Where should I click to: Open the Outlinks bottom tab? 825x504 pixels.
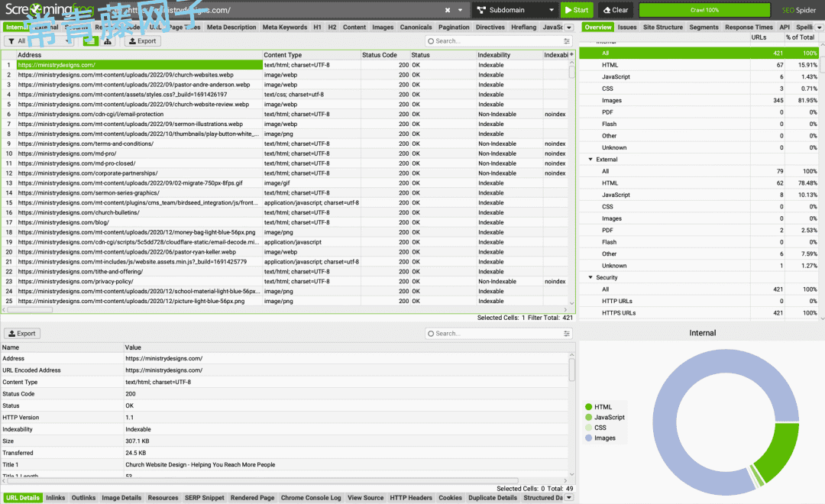[84, 498]
